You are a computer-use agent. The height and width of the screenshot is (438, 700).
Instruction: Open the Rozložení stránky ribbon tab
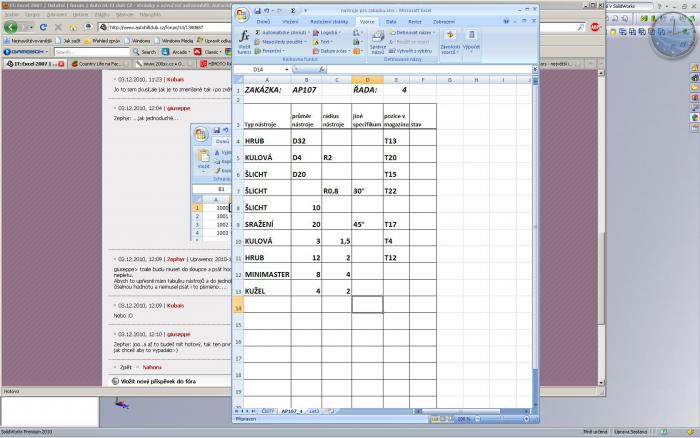click(x=329, y=20)
